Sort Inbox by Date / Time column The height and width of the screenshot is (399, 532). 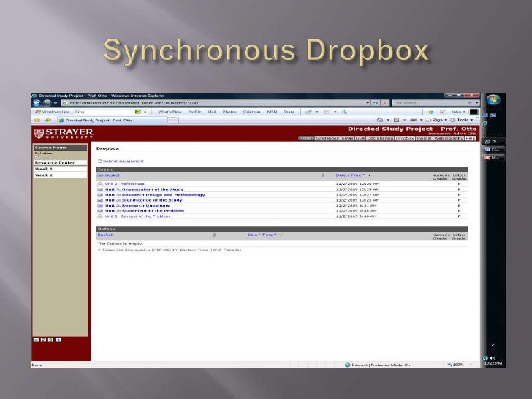(x=351, y=175)
